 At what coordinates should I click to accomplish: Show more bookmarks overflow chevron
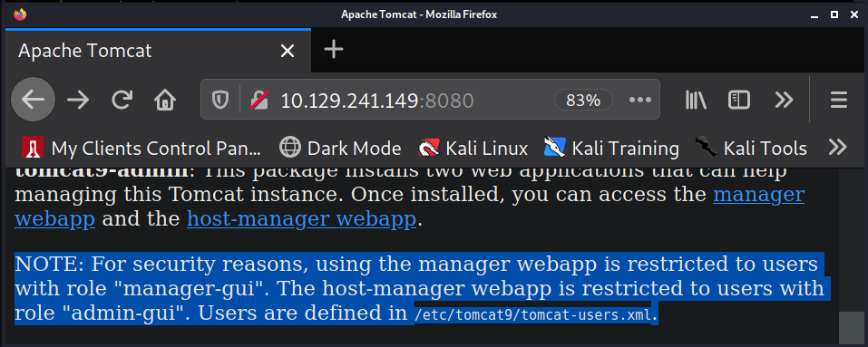click(x=837, y=147)
